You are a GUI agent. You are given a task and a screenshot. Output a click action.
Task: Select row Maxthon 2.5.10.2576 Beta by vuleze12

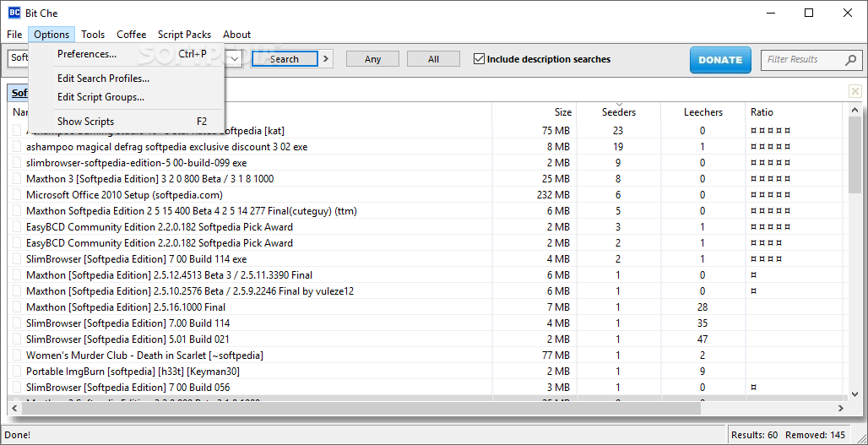pyautogui.click(x=428, y=291)
